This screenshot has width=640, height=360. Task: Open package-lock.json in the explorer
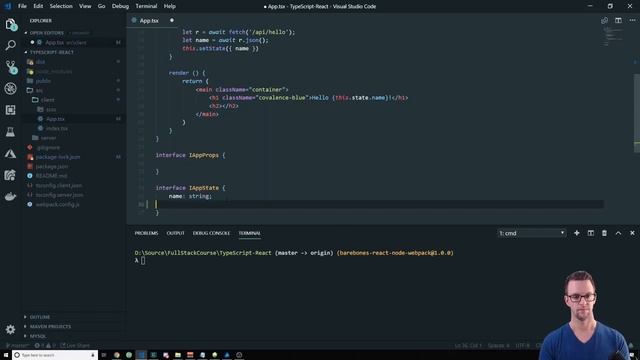coord(58,157)
